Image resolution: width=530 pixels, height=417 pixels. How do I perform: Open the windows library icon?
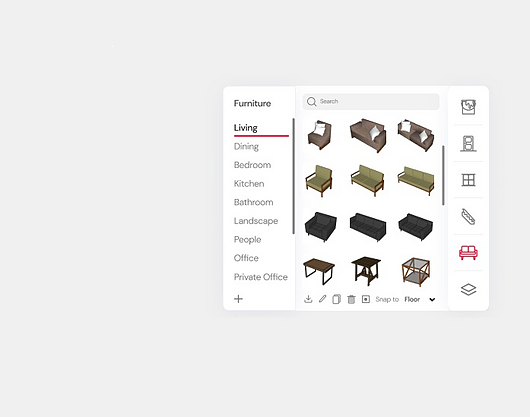coord(468,180)
